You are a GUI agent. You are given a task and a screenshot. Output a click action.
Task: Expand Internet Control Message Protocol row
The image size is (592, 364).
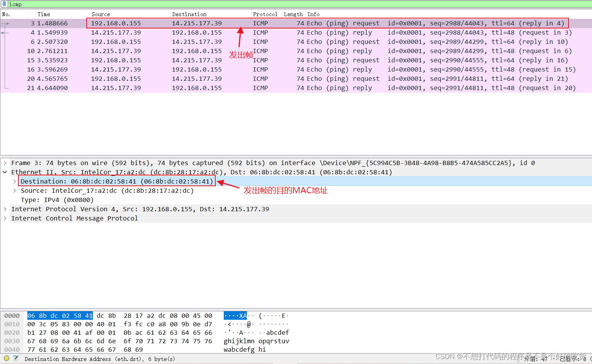[x=5, y=218]
